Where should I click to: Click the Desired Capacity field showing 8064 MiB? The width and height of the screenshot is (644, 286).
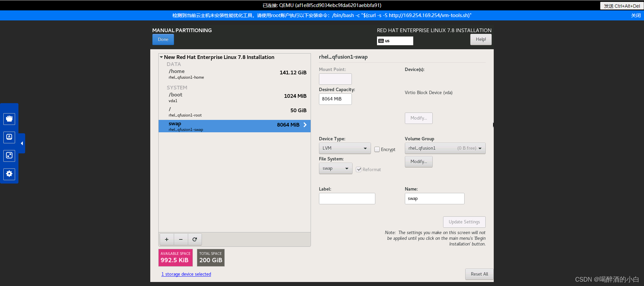(x=335, y=99)
